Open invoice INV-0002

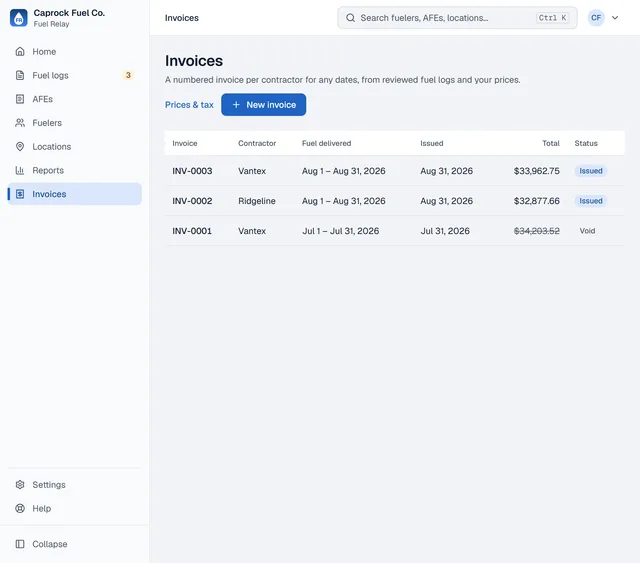point(192,201)
